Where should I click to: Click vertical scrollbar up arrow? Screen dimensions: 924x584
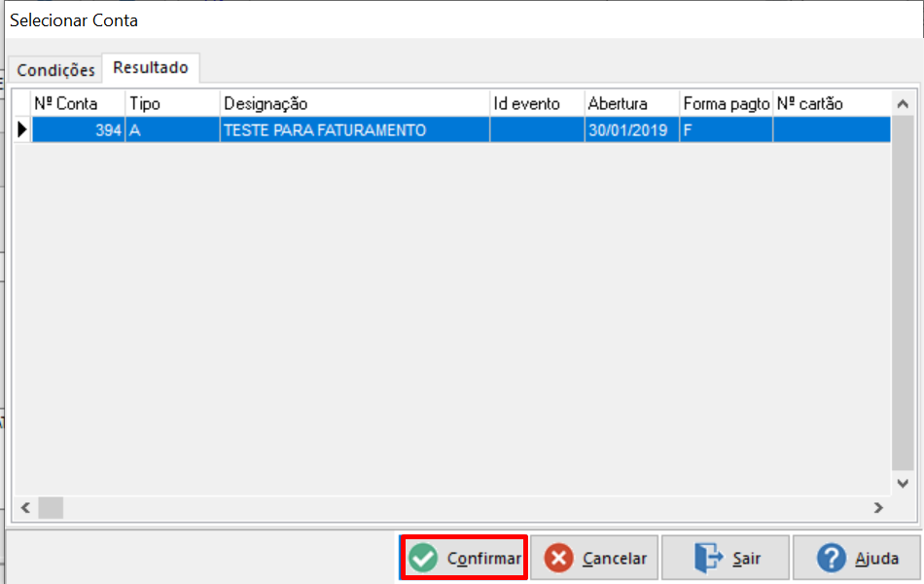(x=903, y=104)
